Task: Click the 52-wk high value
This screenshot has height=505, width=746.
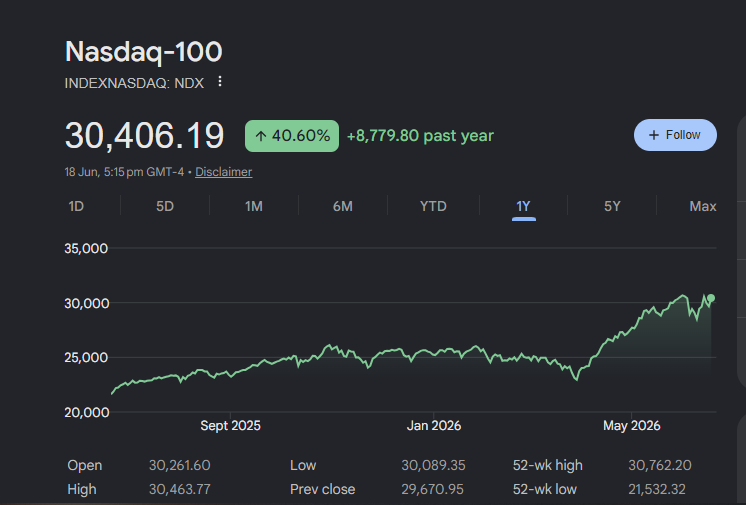Action: (x=659, y=465)
